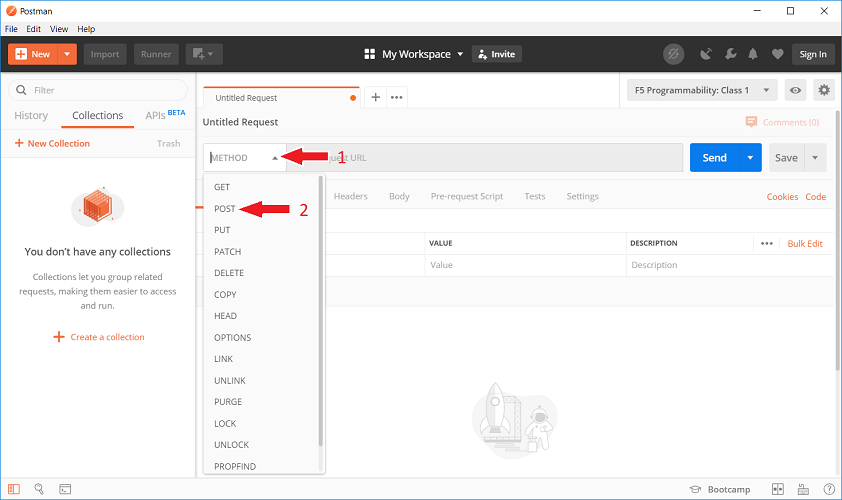Switch to the Headers tab

(351, 197)
